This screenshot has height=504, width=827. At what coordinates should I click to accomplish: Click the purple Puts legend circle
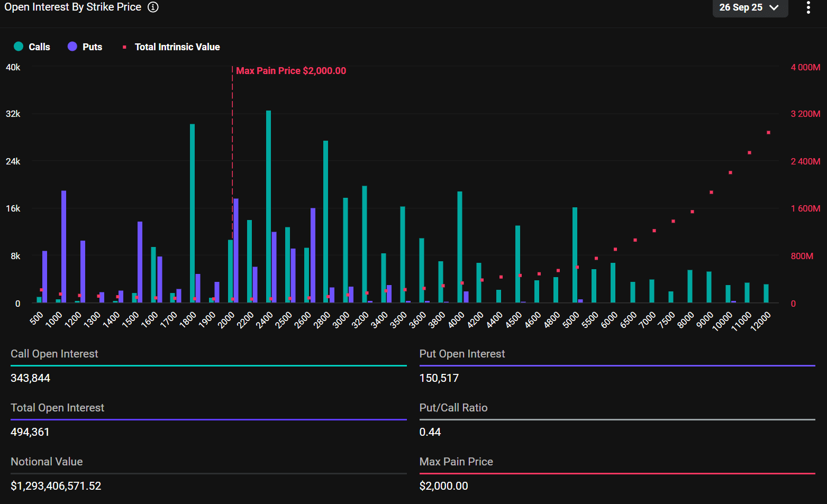pos(72,47)
